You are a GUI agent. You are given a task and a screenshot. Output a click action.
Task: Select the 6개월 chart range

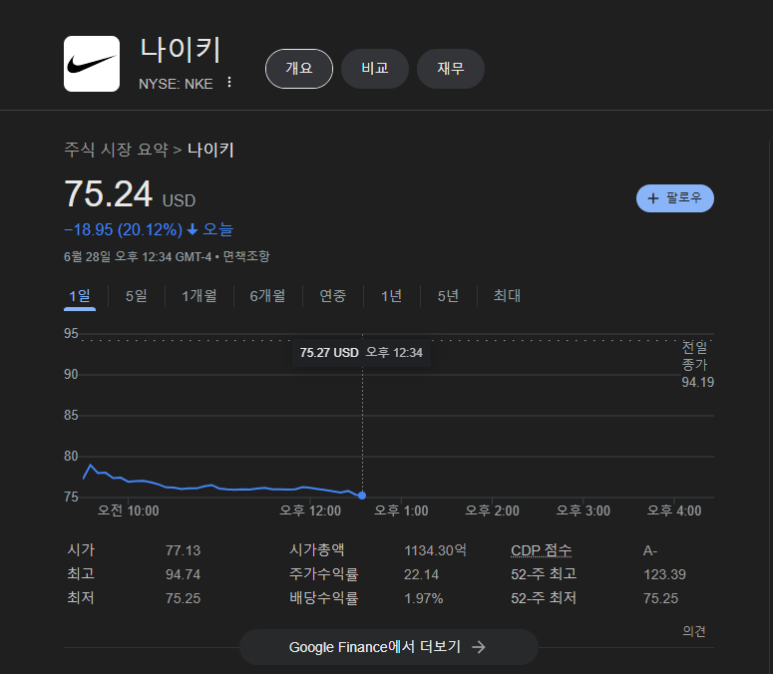tap(268, 296)
